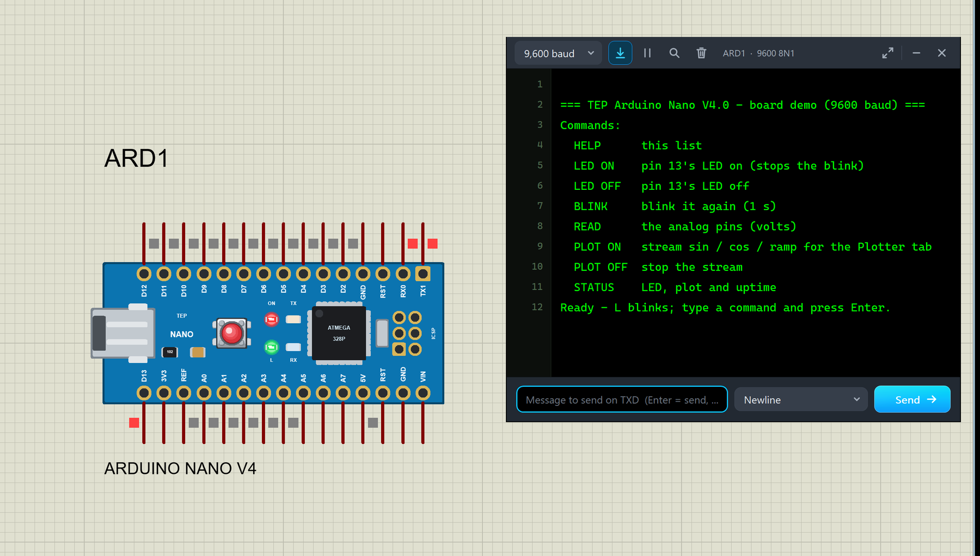Click the Send button
Viewport: 980px width, 556px height.
[912, 400]
